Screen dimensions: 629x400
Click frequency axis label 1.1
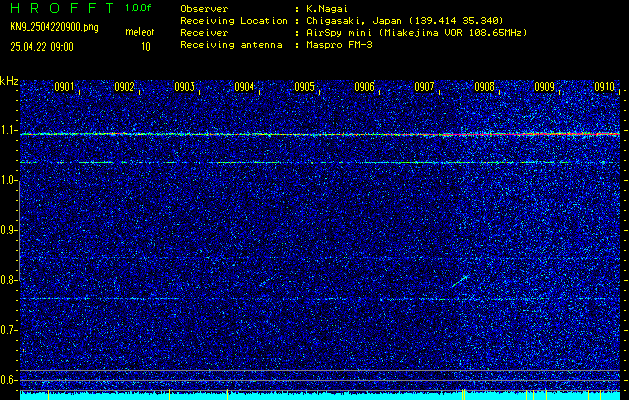click(9, 131)
